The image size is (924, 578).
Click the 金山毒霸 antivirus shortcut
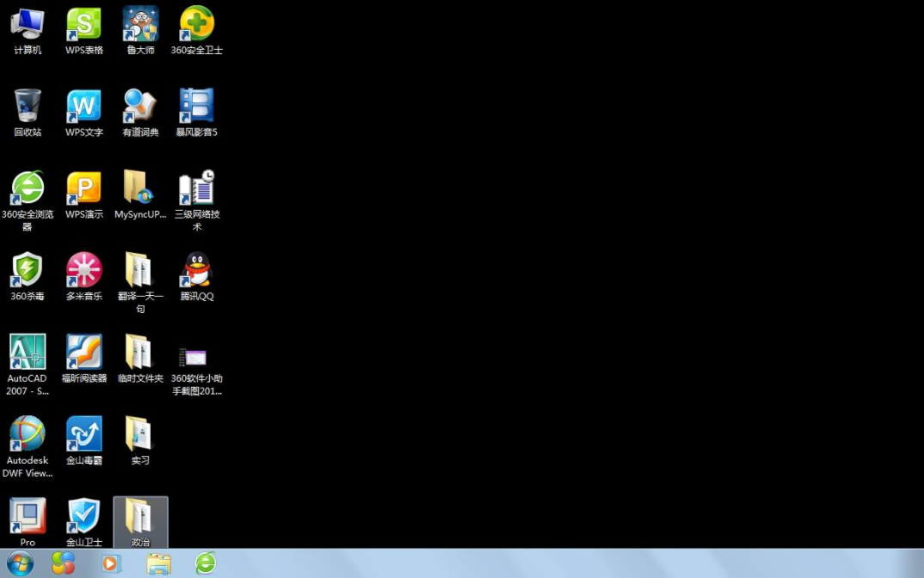point(84,433)
